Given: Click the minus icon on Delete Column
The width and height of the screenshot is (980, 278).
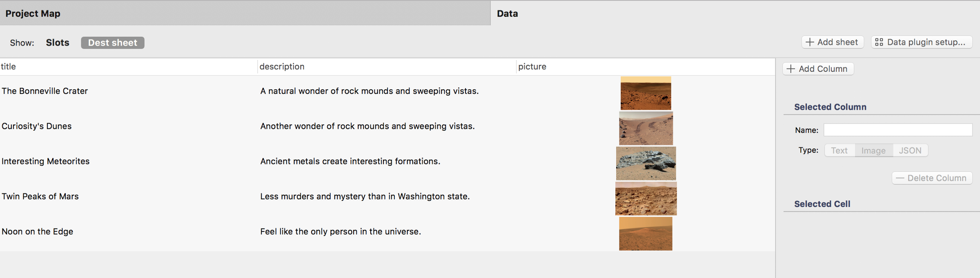Looking at the screenshot, I should pyautogui.click(x=900, y=178).
